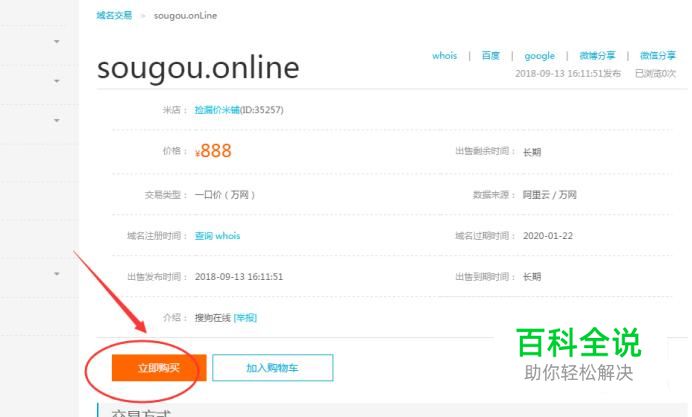Select expiry date 2020-01-22
The width and height of the screenshot is (692, 417).
[x=548, y=236]
